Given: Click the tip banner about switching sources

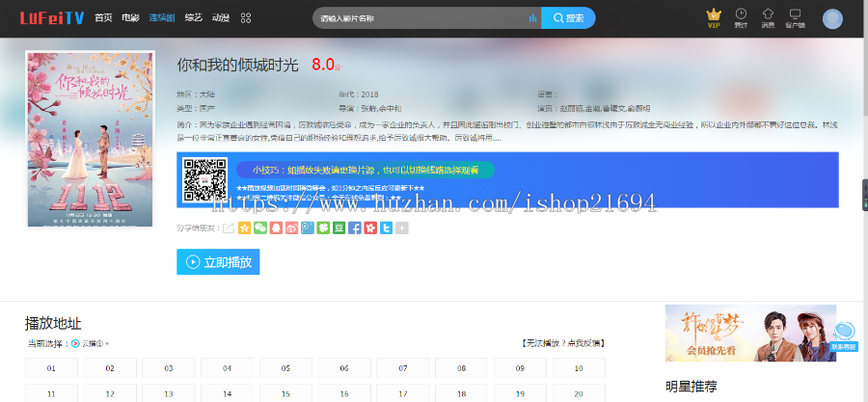Looking at the screenshot, I should pyautogui.click(x=366, y=170).
